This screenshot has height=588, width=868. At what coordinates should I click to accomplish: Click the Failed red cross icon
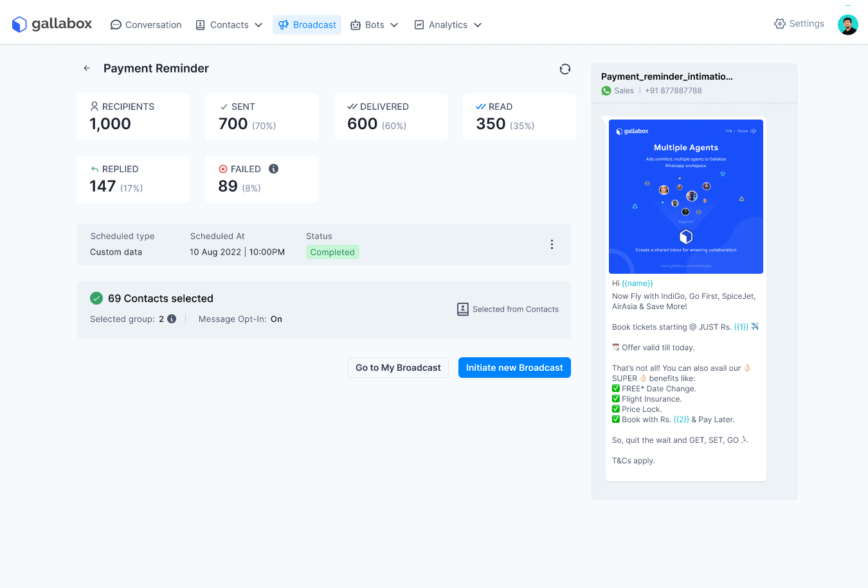[223, 169]
